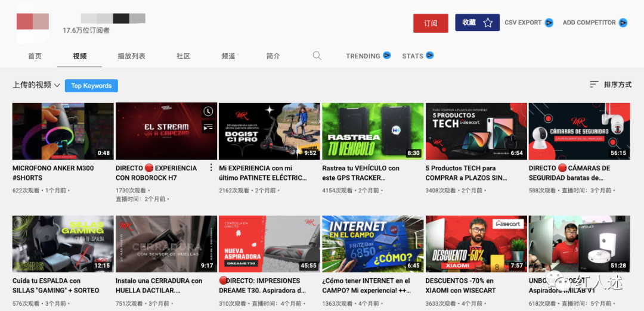Open the 5 PRODUCTOS TECH thumbnail

(476, 131)
